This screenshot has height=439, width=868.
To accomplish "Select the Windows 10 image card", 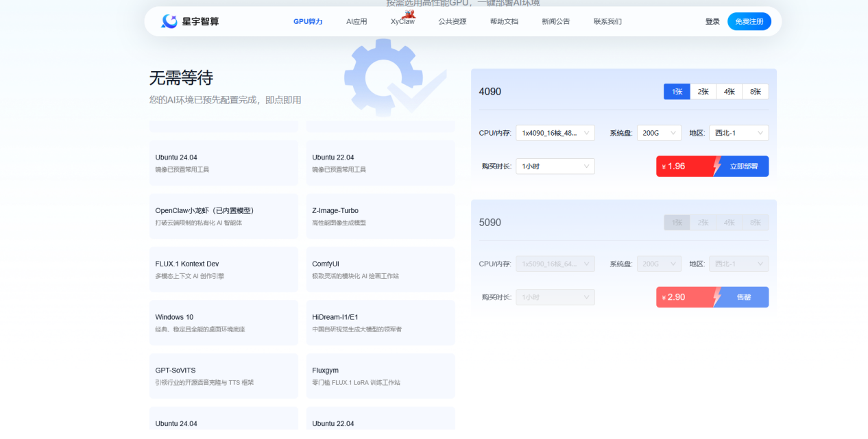I will pos(224,323).
